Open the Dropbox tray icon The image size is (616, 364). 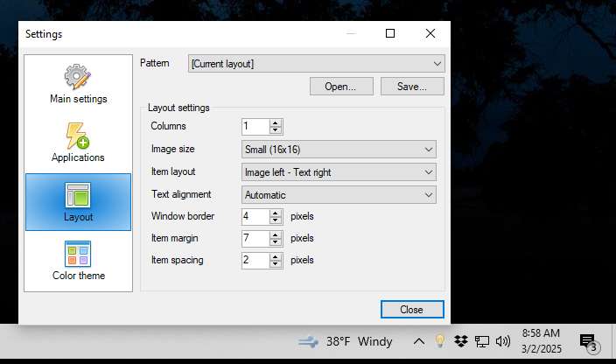coord(461,341)
